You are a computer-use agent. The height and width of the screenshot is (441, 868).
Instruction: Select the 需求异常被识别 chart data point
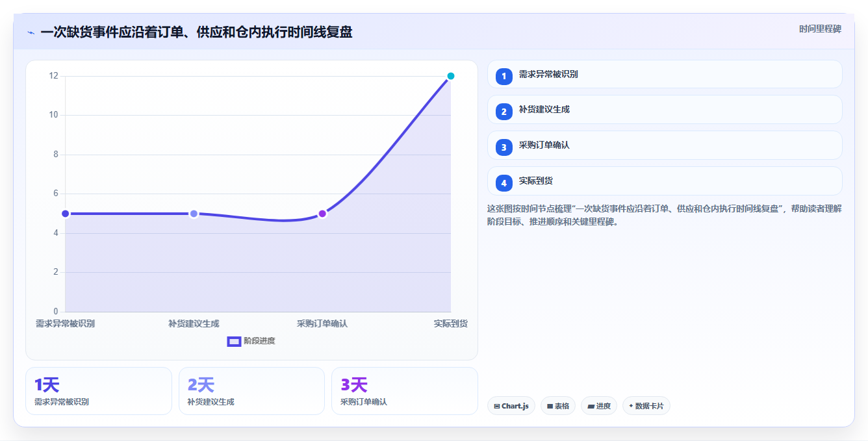[65, 214]
